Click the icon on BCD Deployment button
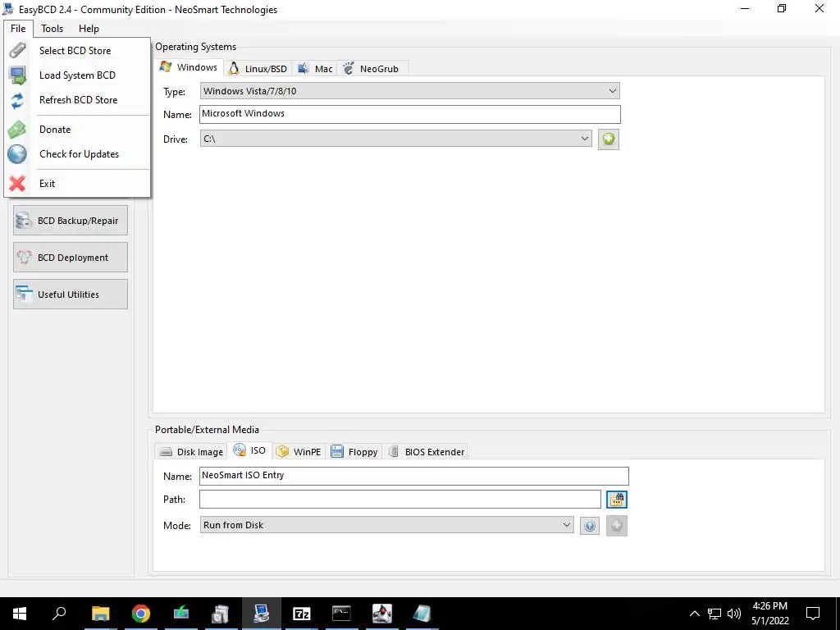 click(24, 257)
